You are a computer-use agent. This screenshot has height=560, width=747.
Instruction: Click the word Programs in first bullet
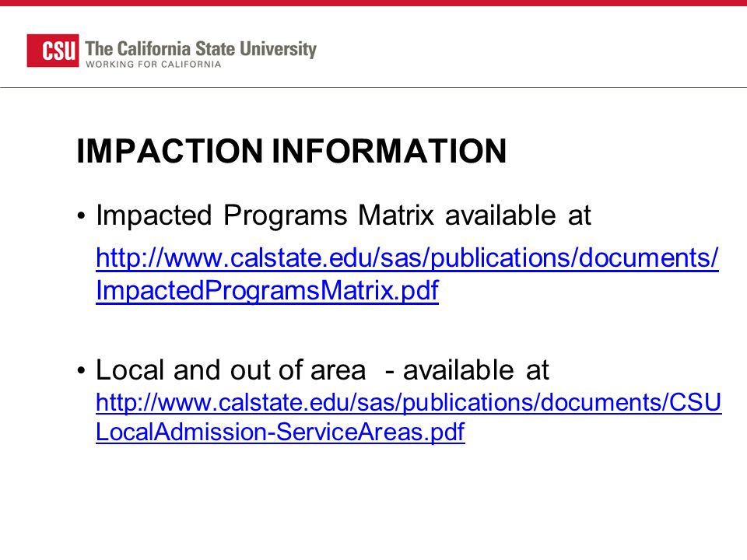tap(286, 217)
